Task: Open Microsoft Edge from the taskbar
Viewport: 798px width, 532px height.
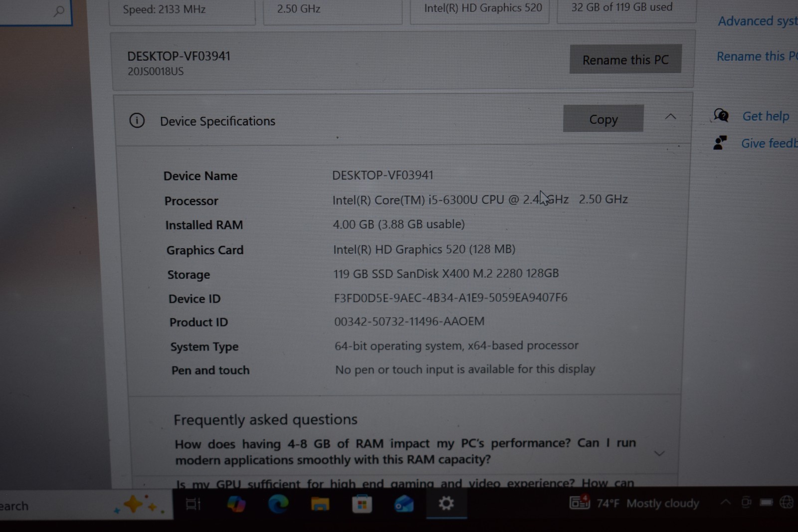Action: 278,504
